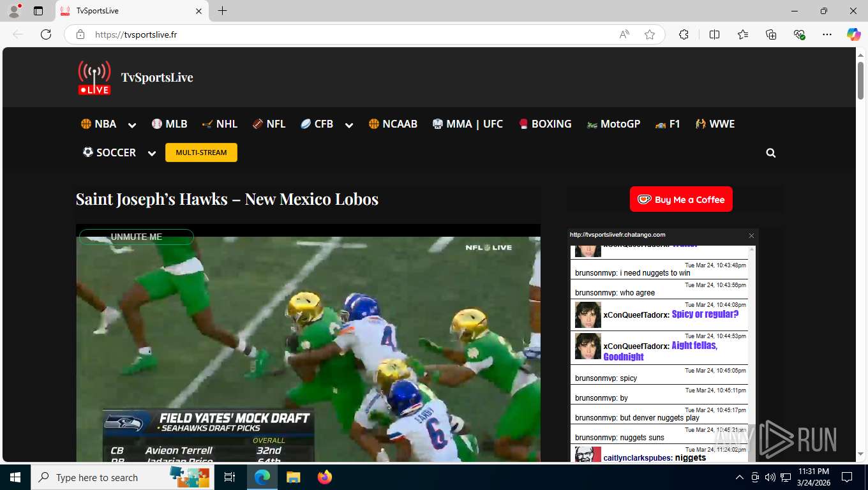The width and height of the screenshot is (868, 490).
Task: Click the Buy Me a Coffee button
Action: point(681,199)
